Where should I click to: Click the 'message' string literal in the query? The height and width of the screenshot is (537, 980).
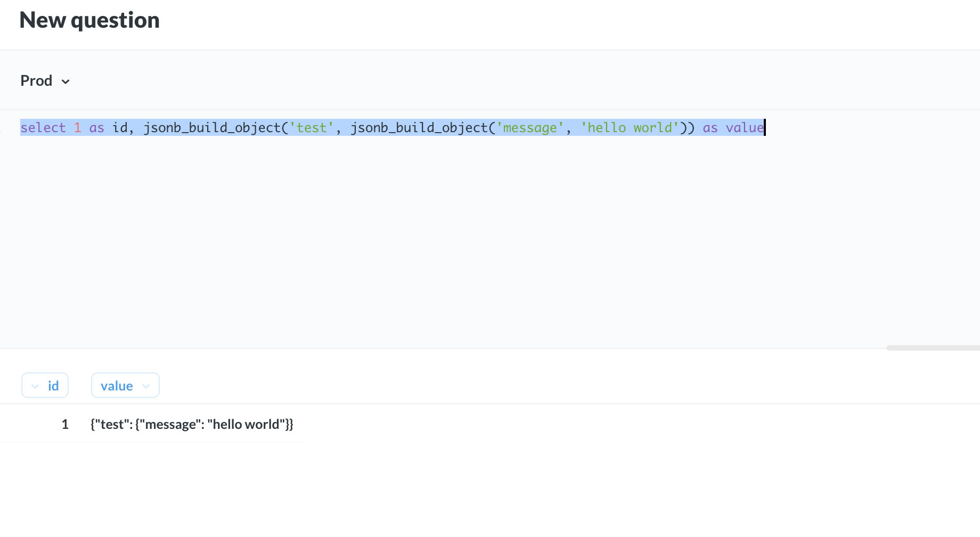[x=529, y=127]
